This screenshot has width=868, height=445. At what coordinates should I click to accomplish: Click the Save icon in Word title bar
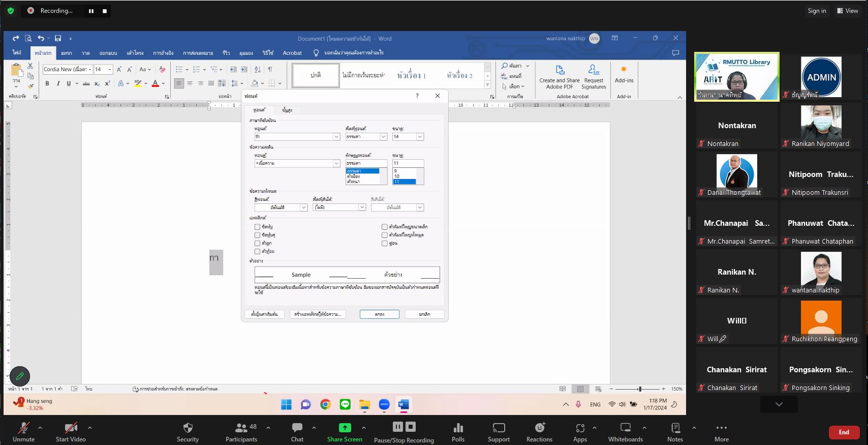coord(58,38)
